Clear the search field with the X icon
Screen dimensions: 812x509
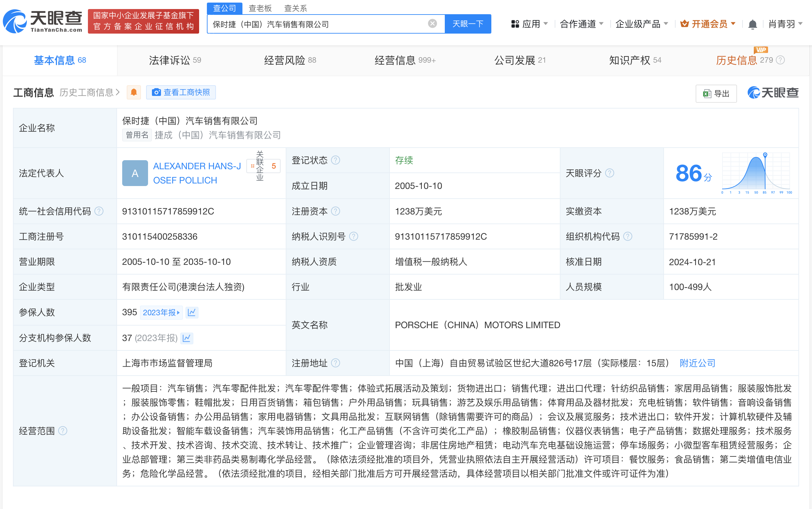click(x=432, y=24)
